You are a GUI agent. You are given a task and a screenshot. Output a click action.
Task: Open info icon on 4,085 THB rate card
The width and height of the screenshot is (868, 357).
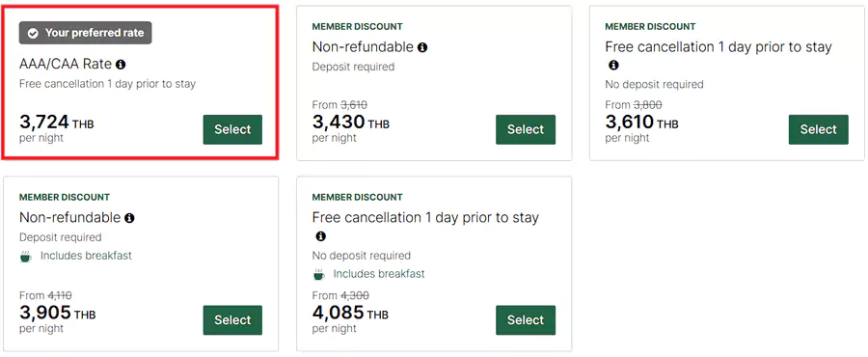click(320, 236)
